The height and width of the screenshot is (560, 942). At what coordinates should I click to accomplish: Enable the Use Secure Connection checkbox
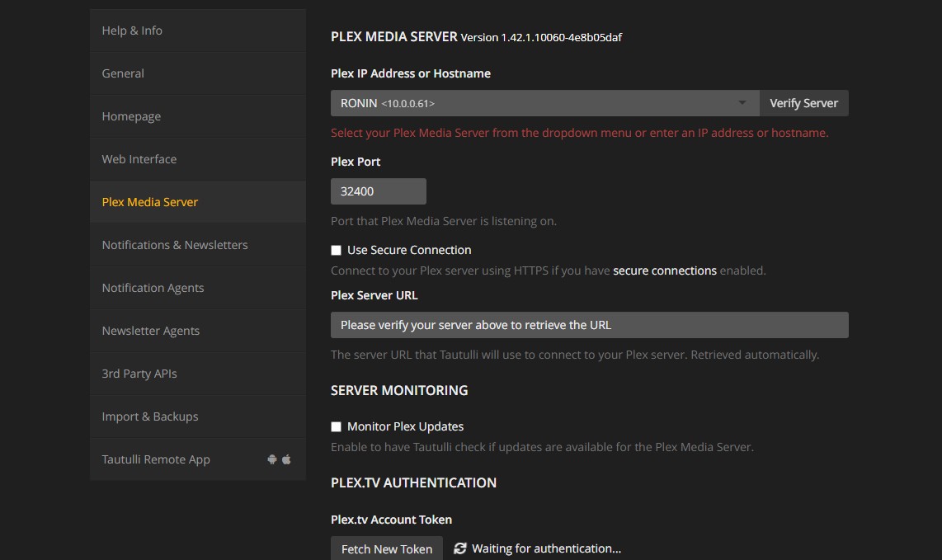[337, 251]
